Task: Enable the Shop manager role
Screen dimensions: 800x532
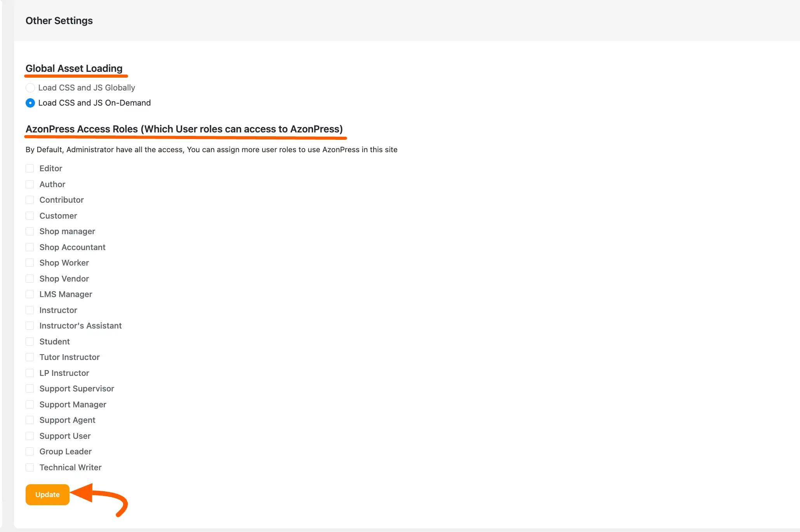Action: point(30,231)
